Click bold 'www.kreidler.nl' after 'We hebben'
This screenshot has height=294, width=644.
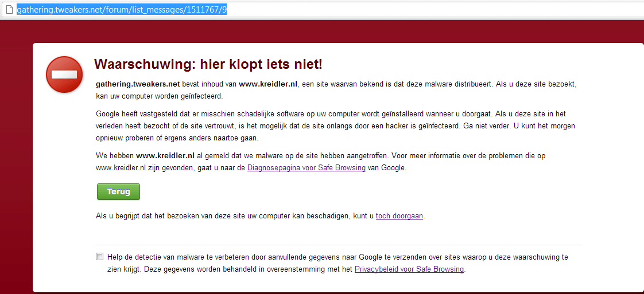pyautogui.click(x=165, y=156)
